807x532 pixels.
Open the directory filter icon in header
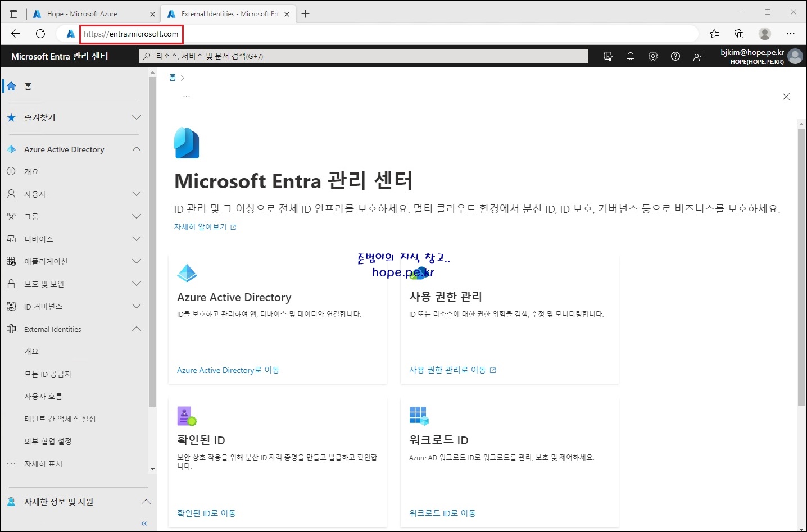608,56
